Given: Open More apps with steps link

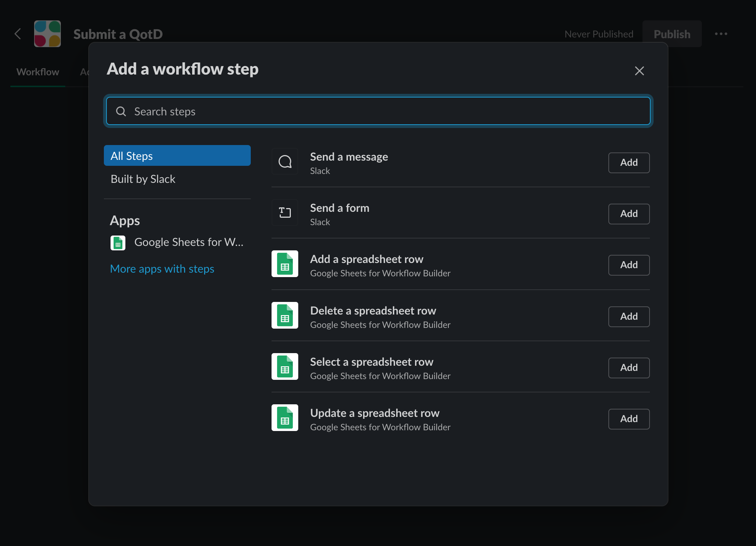Looking at the screenshot, I should (x=162, y=269).
